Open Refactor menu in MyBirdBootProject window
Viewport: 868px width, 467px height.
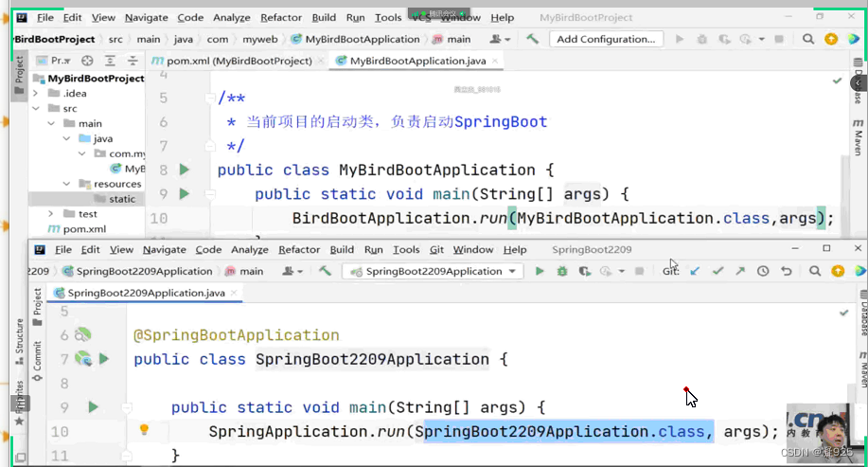(281, 18)
